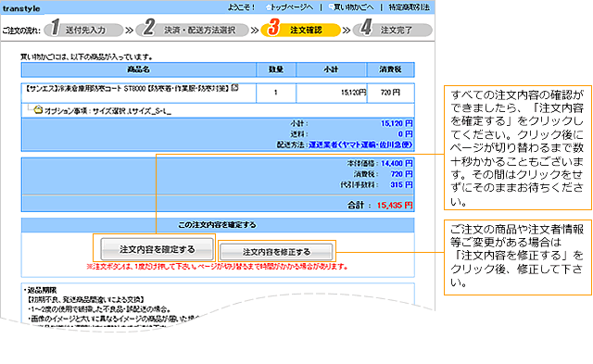Image resolution: width=593 pixels, height=364 pixels.
Task: Click the 代引手数料 315 円 value
Action: [x=401, y=184]
